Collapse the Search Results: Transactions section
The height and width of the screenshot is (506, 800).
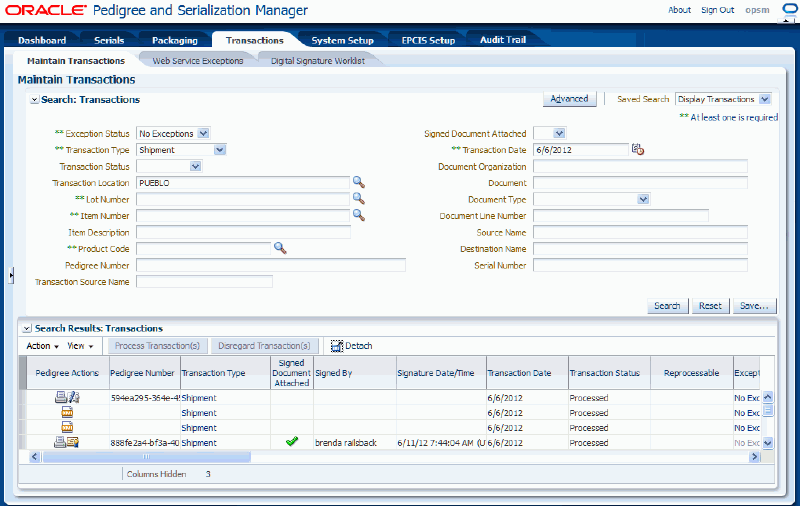[x=28, y=328]
